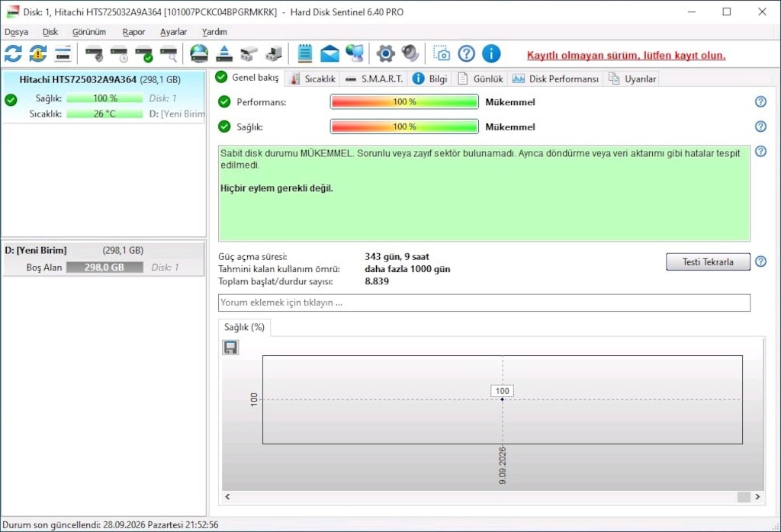Switch to the Disk Performansı tab
Screen dimensions: 781x532
coord(555,79)
